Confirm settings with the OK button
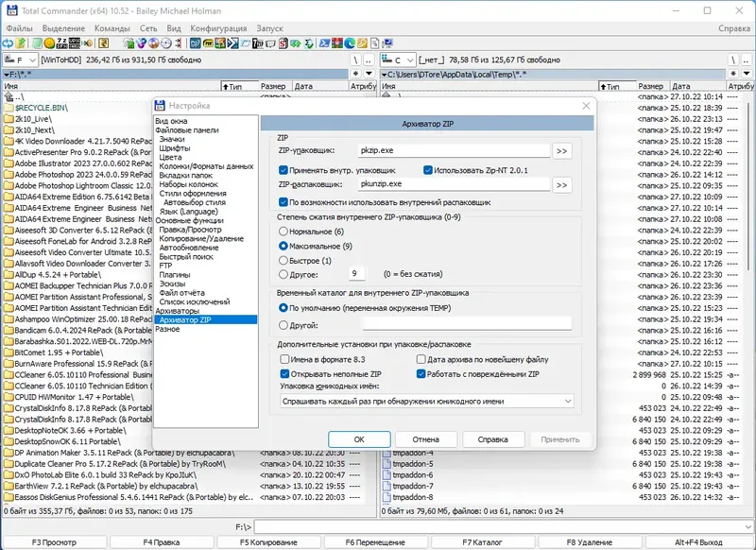756x550 pixels. tap(359, 439)
